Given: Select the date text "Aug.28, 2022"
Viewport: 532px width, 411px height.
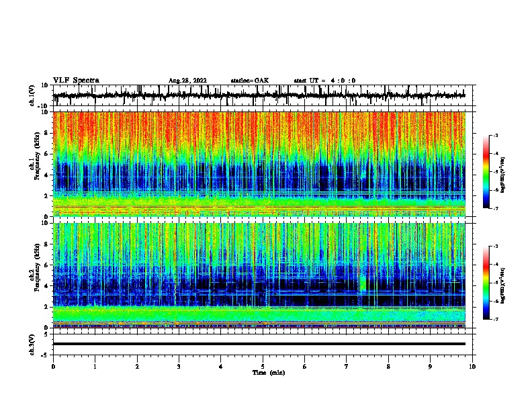Looking at the screenshot, I should [187, 81].
